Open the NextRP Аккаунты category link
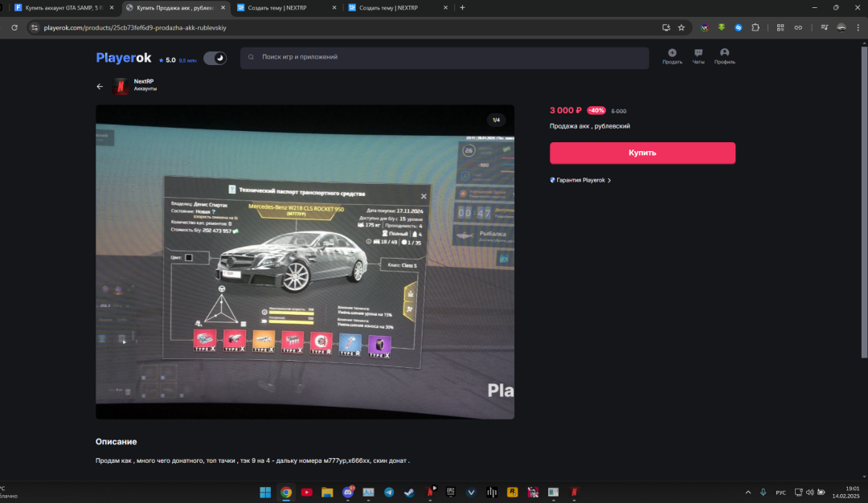The image size is (868, 503). tap(145, 84)
